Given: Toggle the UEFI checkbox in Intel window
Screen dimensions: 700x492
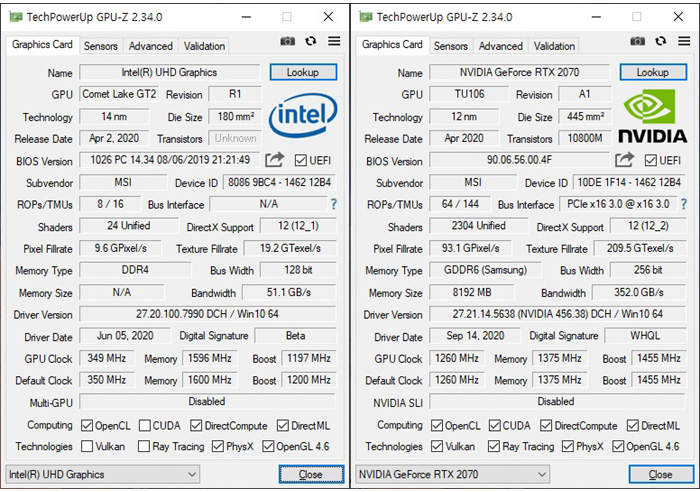Looking at the screenshot, I should point(301,161).
